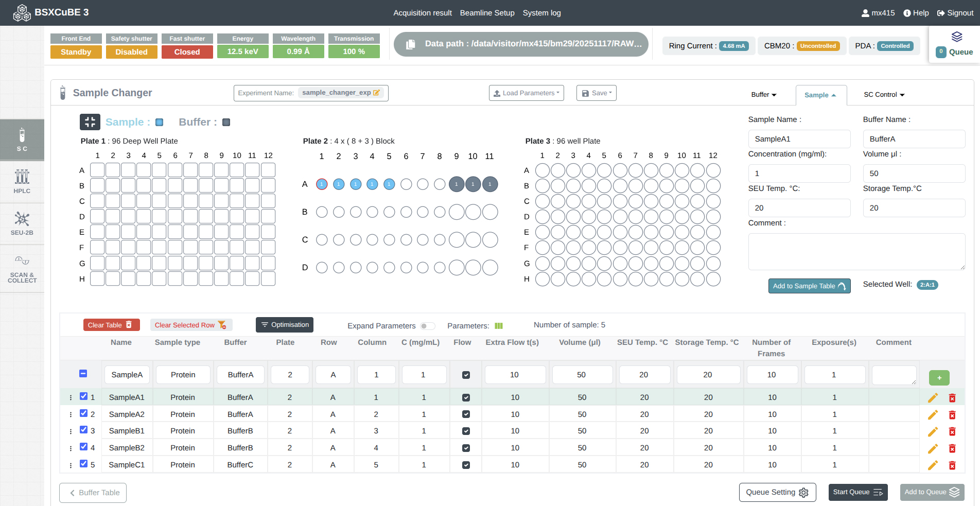This screenshot has width=980, height=506.
Task: Open the SC Control dropdown
Action: click(x=884, y=95)
